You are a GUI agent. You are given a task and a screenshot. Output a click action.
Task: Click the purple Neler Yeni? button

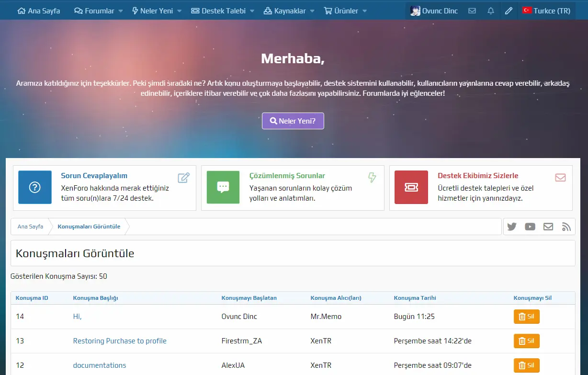coord(293,121)
